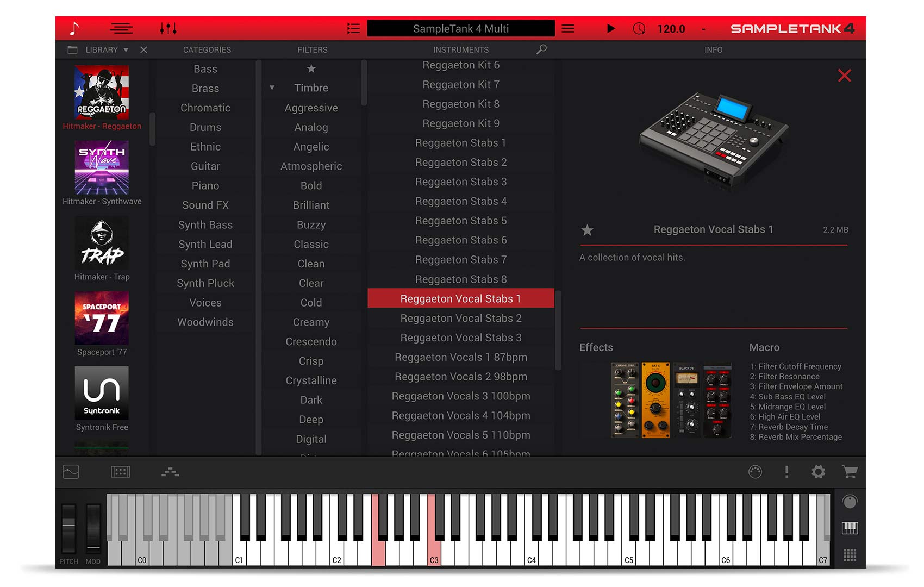
Task: Click the music note icon in top bar
Action: 74,28
